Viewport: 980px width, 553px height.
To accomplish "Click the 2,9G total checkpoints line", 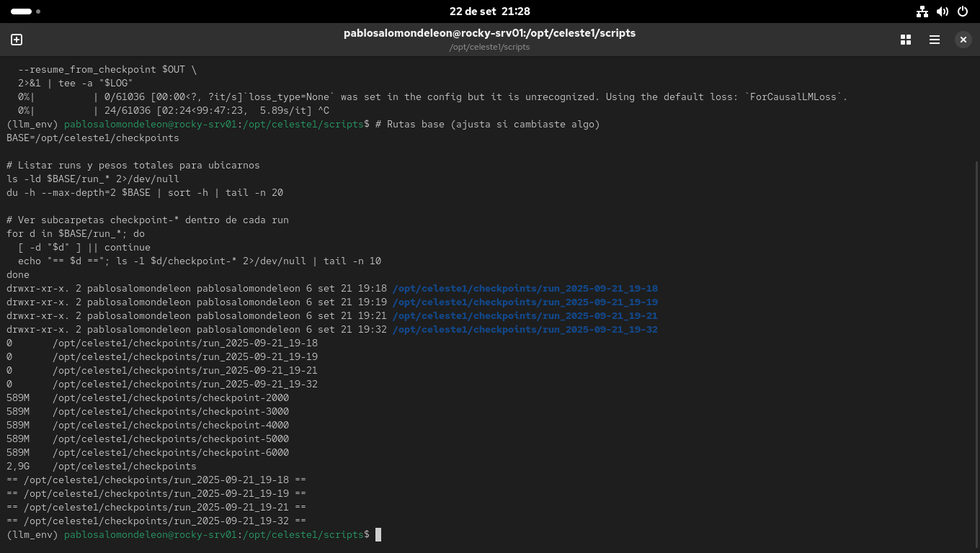I will click(x=101, y=466).
